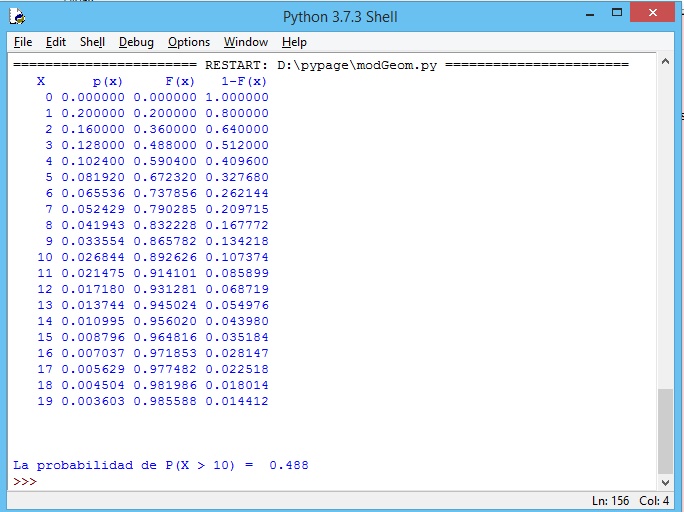Screen dimensions: 684x512
Task: Click value 0.035184 in row 15
Action: tap(237, 337)
